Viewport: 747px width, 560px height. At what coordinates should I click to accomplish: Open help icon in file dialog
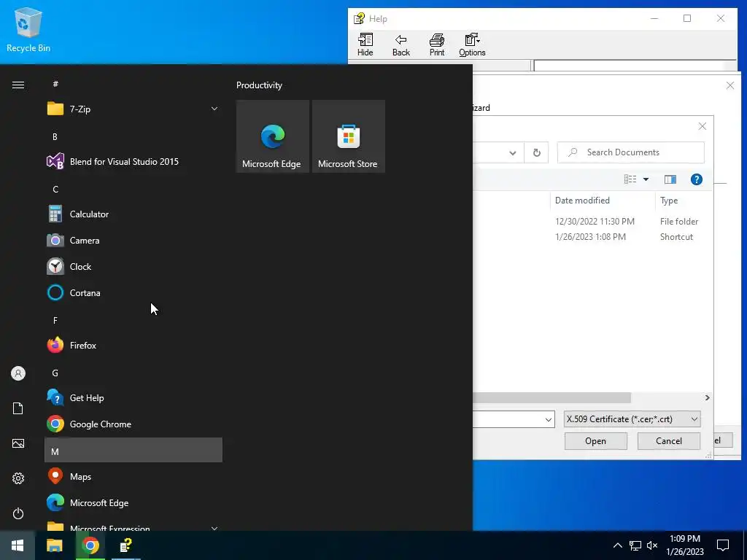697,179
